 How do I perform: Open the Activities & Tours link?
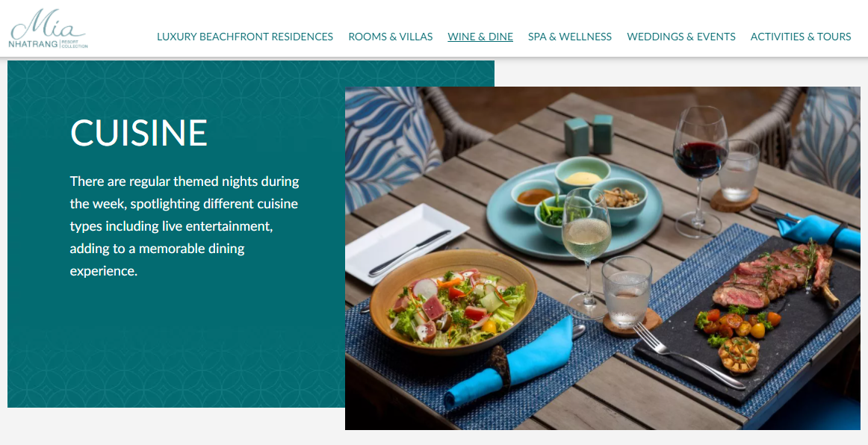click(x=801, y=37)
